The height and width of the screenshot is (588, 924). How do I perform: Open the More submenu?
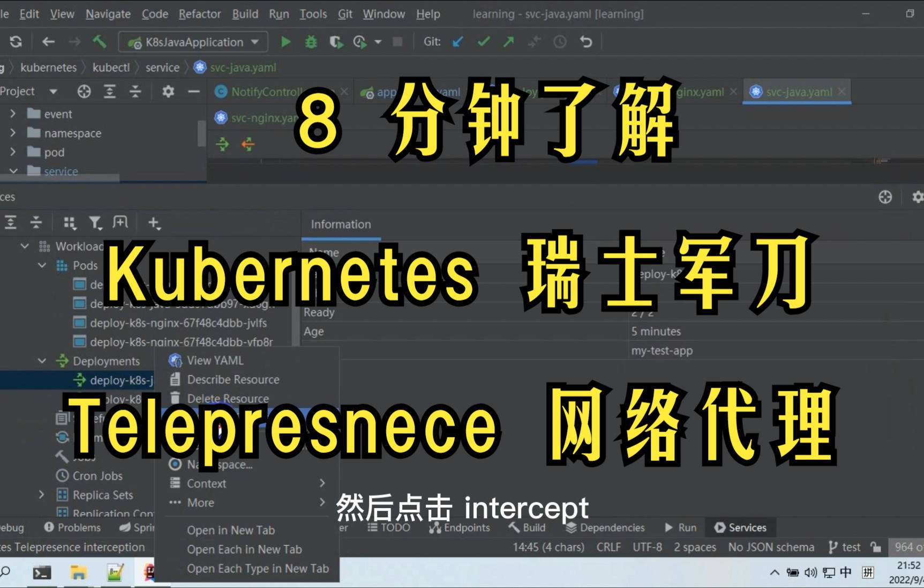coord(247,503)
